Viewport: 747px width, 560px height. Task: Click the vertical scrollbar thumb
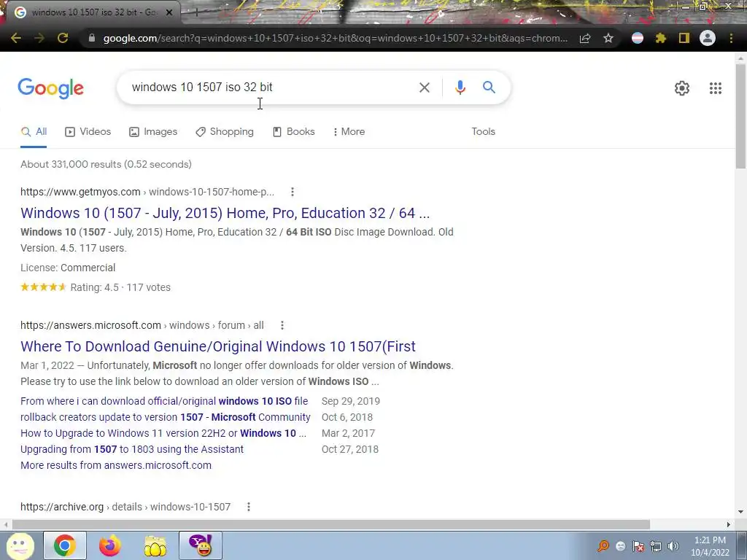pos(740,116)
